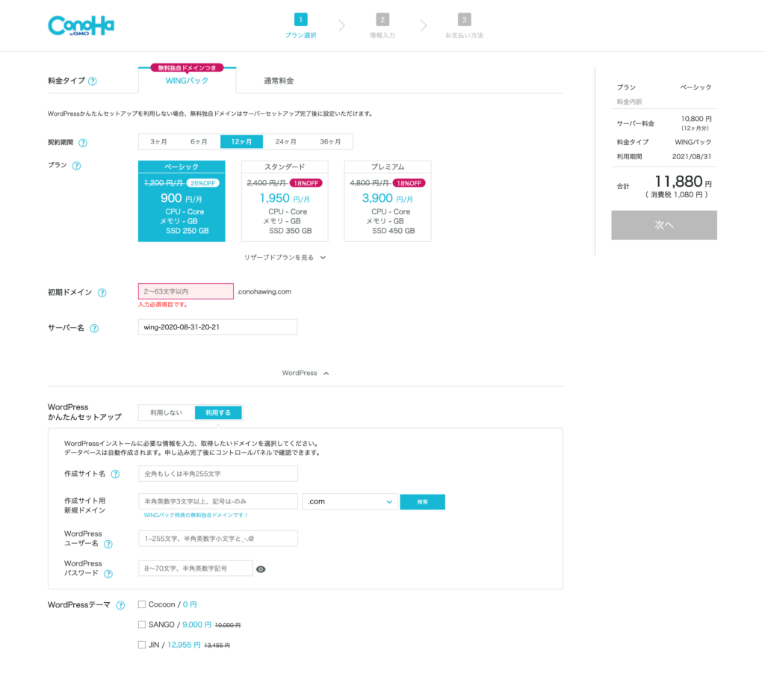Select 6ヶ月 contract period
The height and width of the screenshot is (700, 765).
pyautogui.click(x=199, y=141)
